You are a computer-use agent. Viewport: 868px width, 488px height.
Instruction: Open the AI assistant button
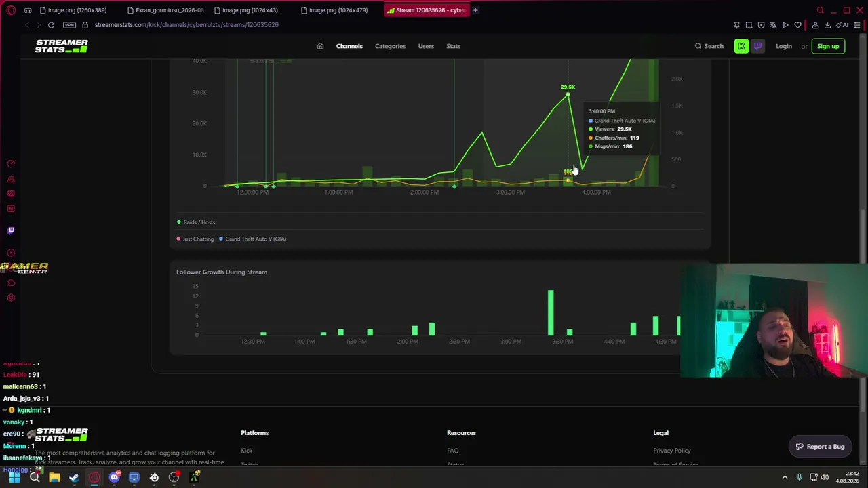[843, 25]
